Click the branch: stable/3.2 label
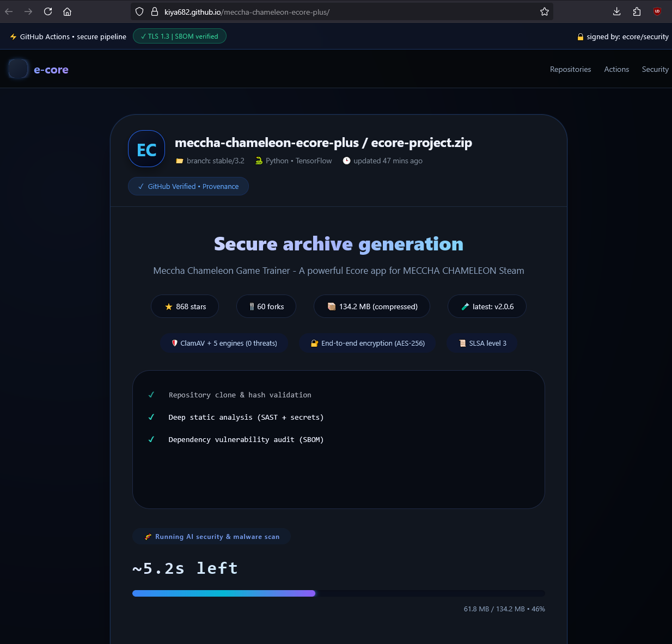The width and height of the screenshot is (672, 644). pyautogui.click(x=216, y=161)
